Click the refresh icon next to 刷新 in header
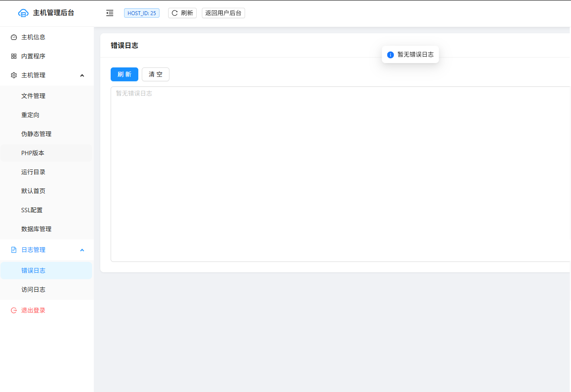Screen dimensions: 571x392 point(174,13)
